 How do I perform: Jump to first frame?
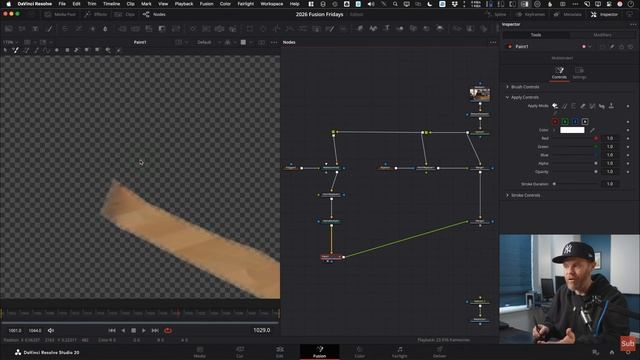click(x=112, y=331)
